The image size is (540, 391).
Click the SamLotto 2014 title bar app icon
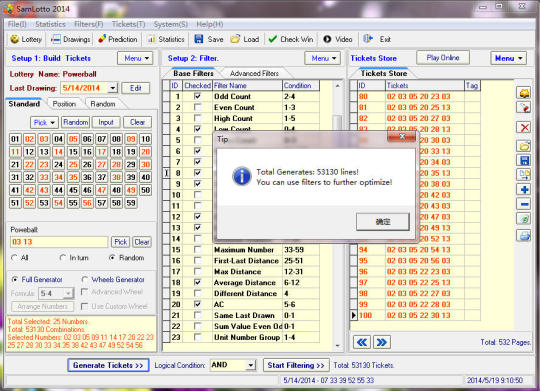pyautogui.click(x=9, y=8)
